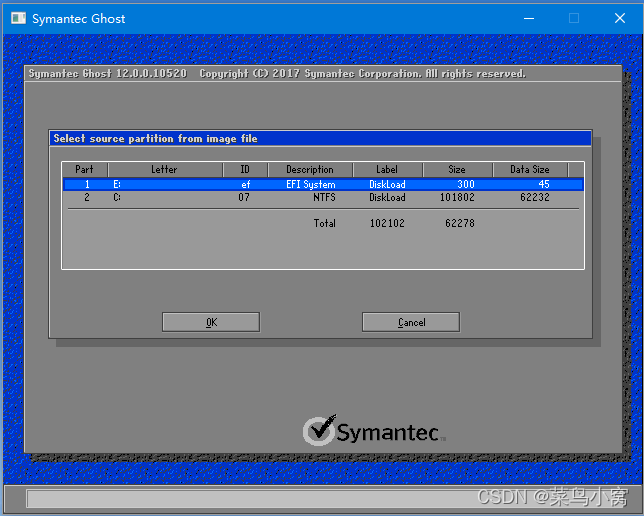Image resolution: width=644 pixels, height=516 pixels.
Task: Click the OK button
Action: click(211, 322)
